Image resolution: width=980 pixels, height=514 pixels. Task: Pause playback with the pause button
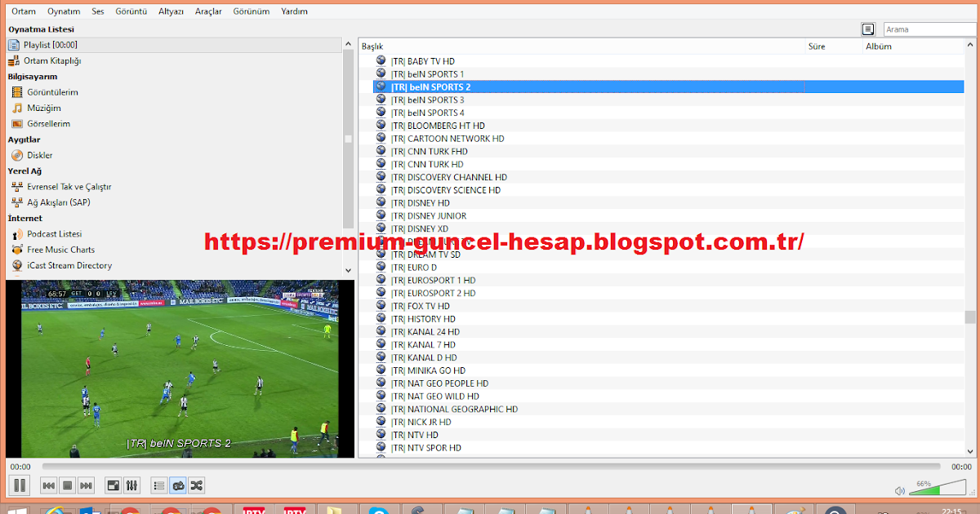point(20,485)
